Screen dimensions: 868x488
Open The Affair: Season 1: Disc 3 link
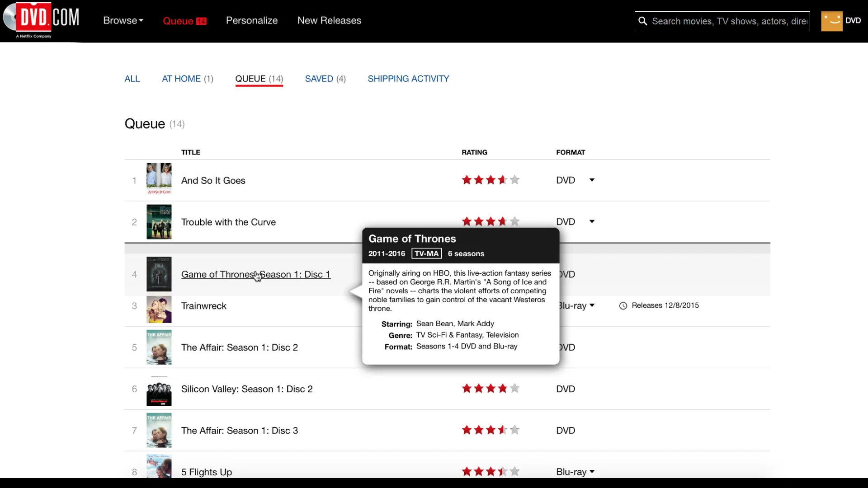pyautogui.click(x=240, y=431)
